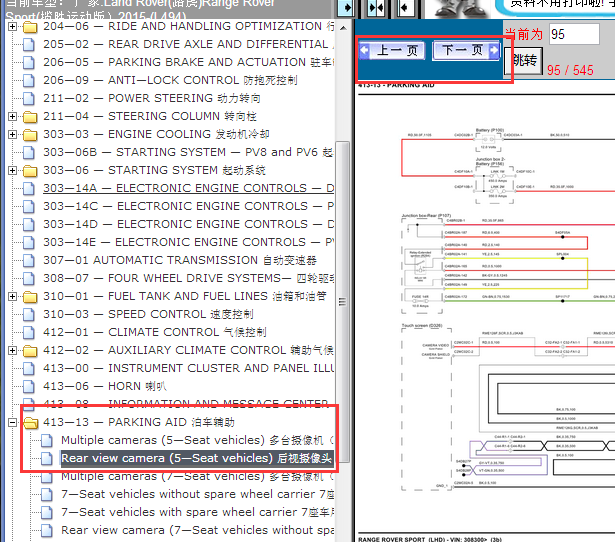The width and height of the screenshot is (615, 542).
Task: Go to previous page with 上一页 button
Action: coord(392,51)
